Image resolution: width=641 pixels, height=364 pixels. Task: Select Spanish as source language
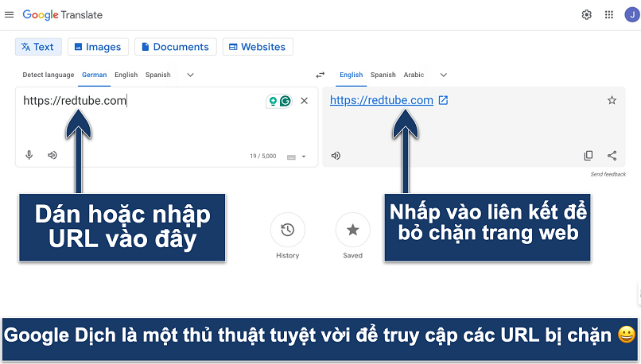tap(157, 75)
